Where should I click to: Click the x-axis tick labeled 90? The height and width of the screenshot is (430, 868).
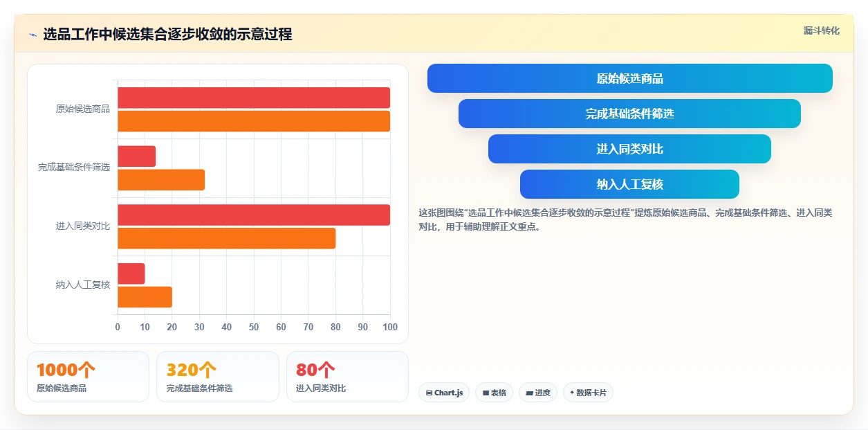(363, 327)
